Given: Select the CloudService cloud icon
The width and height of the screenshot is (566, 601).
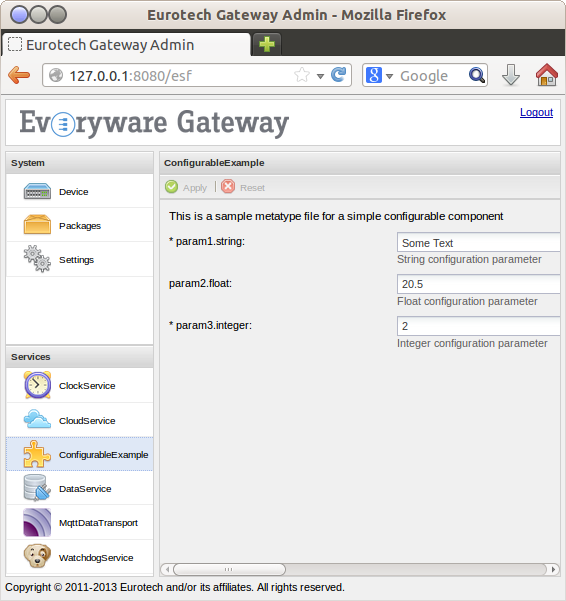Looking at the screenshot, I should click(37, 419).
